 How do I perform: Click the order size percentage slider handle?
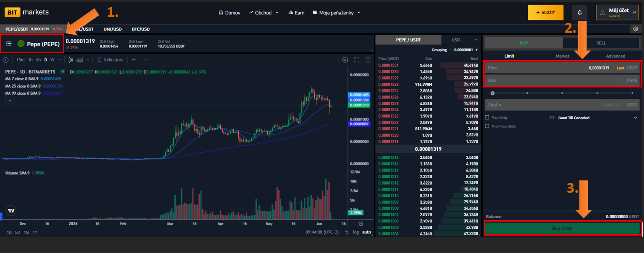coord(493,93)
